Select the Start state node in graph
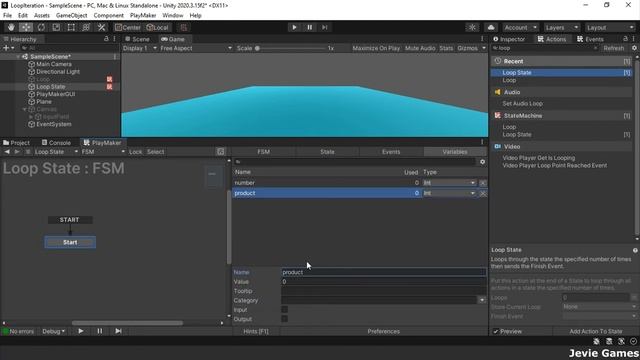The width and height of the screenshot is (640, 360). (70, 242)
